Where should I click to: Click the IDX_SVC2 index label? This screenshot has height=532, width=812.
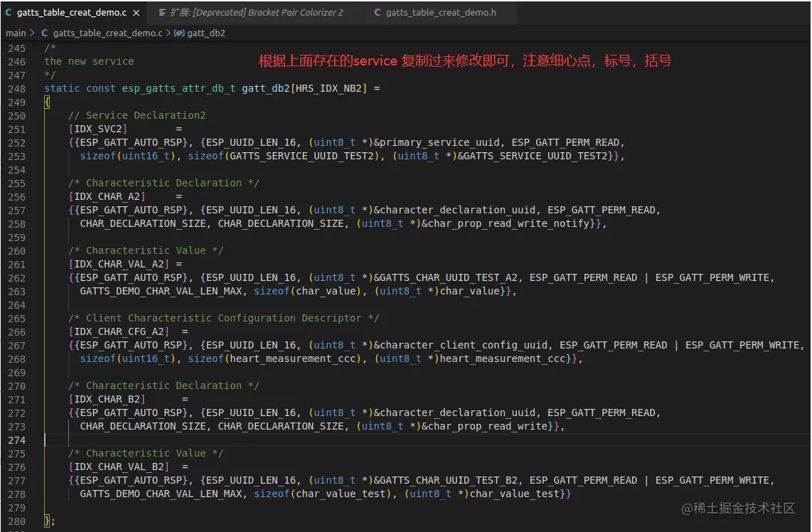(x=98, y=129)
